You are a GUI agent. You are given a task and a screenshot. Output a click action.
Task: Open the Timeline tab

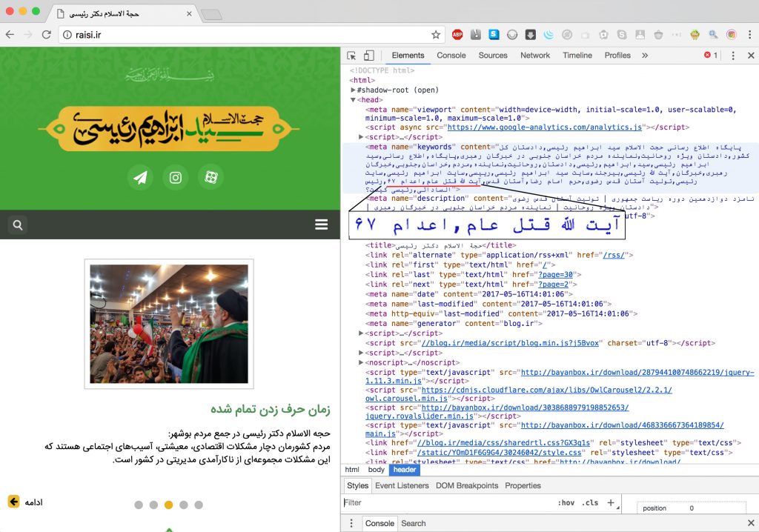click(x=577, y=55)
